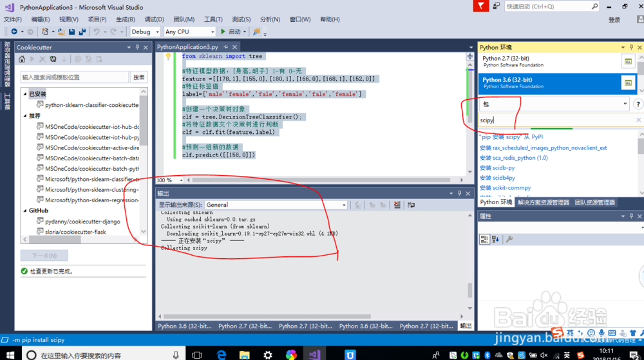The height and width of the screenshot is (360, 644).
Task: Click the editor horizontal scrollbar
Action: pyautogui.click(x=321, y=180)
